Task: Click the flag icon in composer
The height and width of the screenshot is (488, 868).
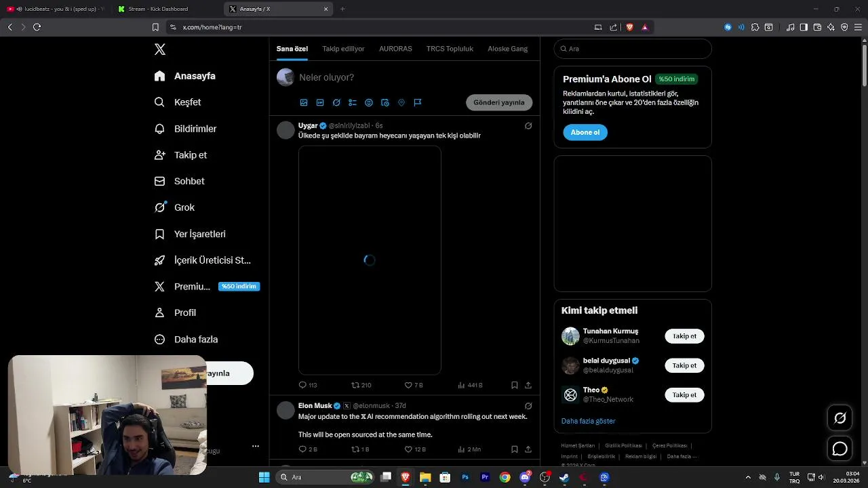Action: [418, 102]
